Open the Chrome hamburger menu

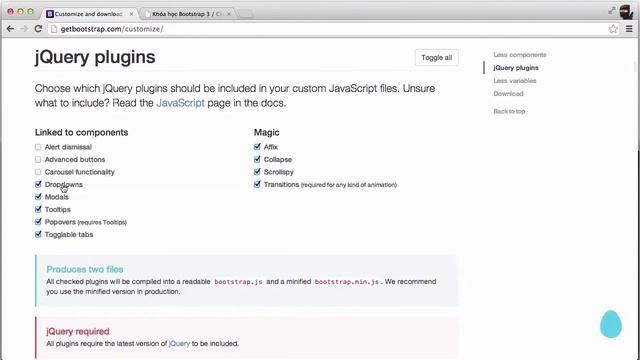(x=629, y=29)
